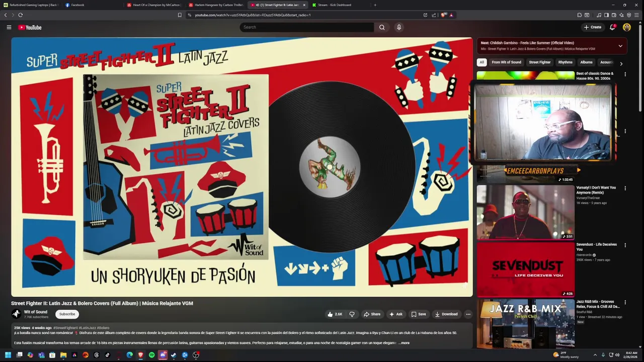Open Sevendust - Life Deceives You title

point(596,247)
